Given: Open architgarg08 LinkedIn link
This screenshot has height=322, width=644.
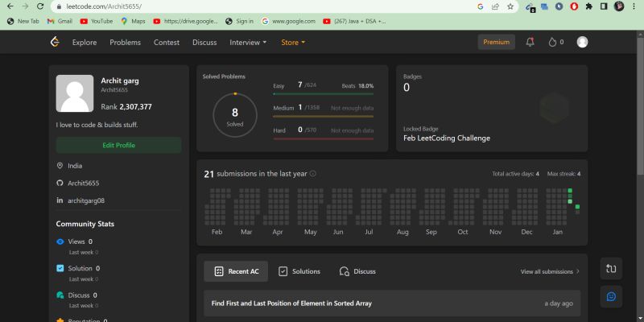Looking at the screenshot, I should click(x=86, y=200).
